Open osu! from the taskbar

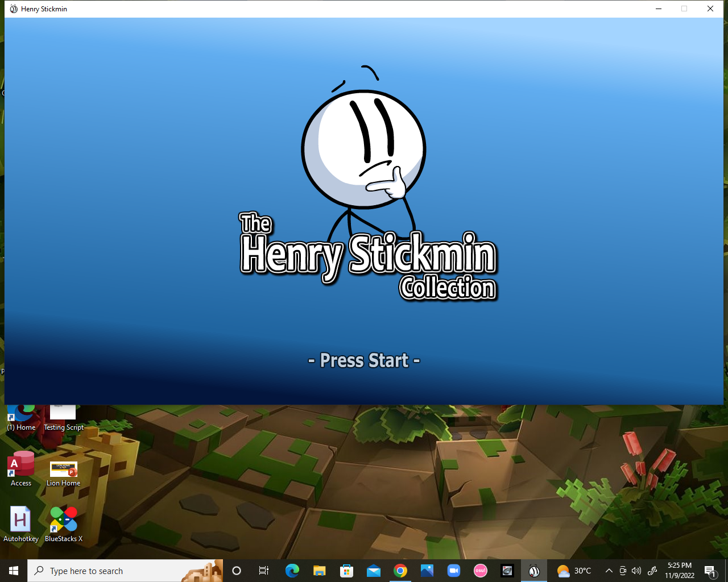click(x=481, y=571)
